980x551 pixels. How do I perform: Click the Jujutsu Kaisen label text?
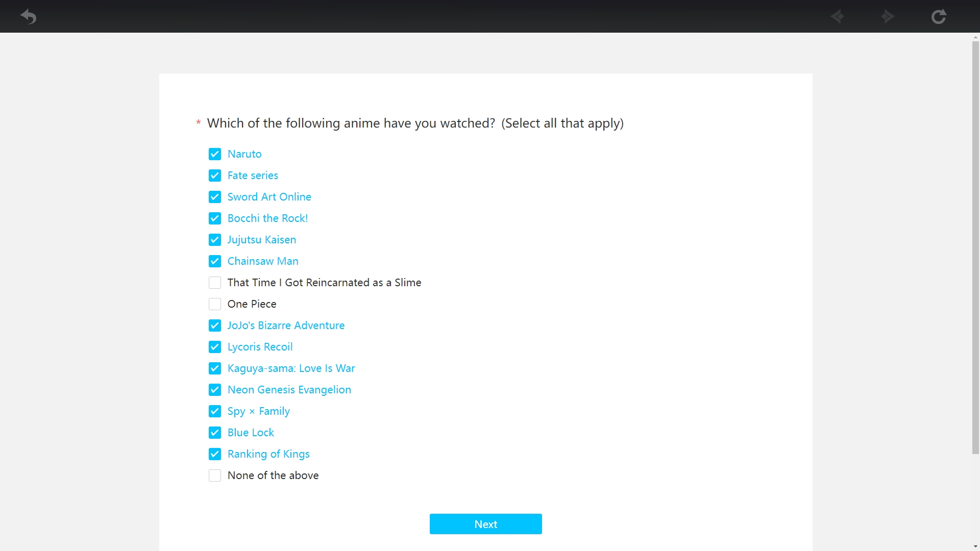point(261,240)
